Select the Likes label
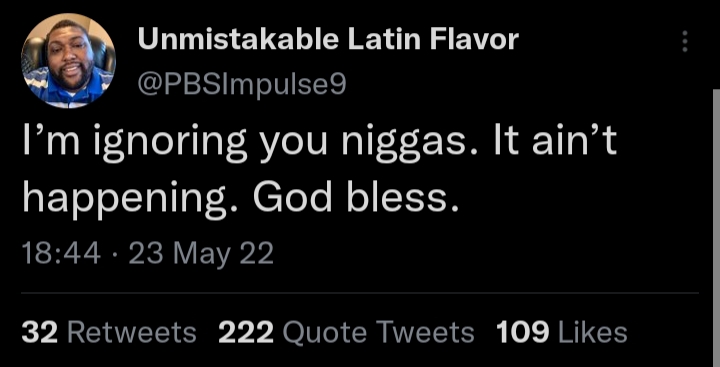Image resolution: width=720 pixels, height=367 pixels. tap(593, 333)
